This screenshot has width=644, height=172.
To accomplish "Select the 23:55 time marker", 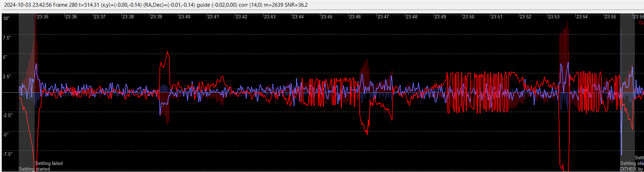I will [x=610, y=17].
